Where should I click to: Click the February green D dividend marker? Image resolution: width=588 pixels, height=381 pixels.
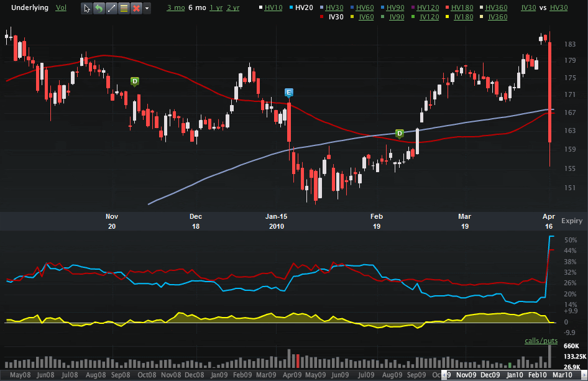tap(400, 134)
